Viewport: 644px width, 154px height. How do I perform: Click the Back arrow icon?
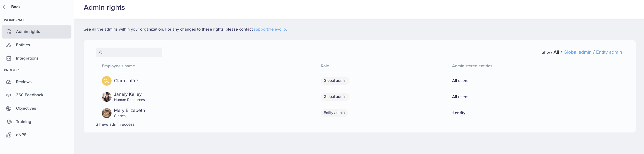pyautogui.click(x=5, y=7)
